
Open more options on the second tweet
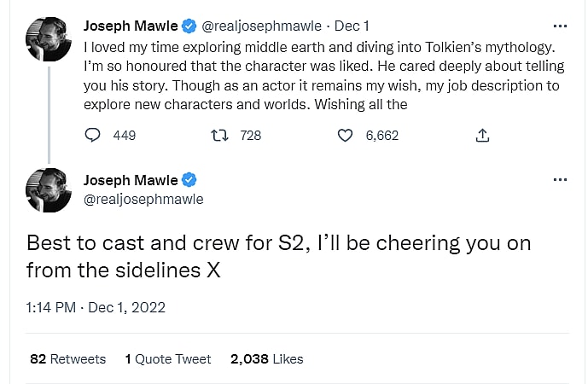coord(559,179)
